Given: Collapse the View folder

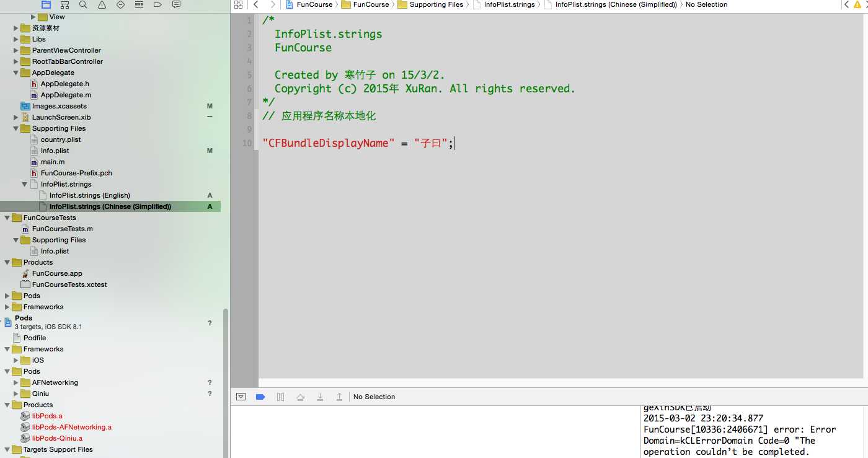Looking at the screenshot, I should point(33,17).
